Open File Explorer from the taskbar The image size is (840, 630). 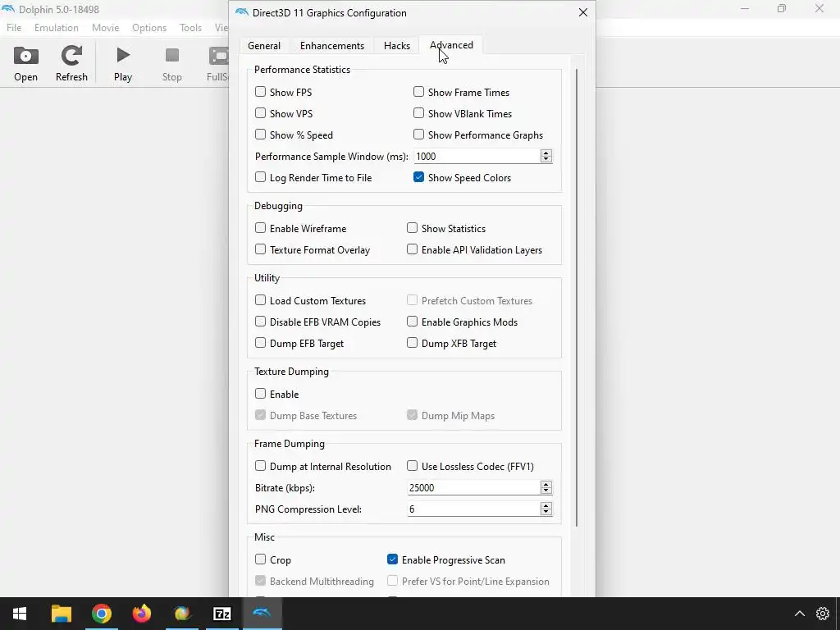coord(61,614)
